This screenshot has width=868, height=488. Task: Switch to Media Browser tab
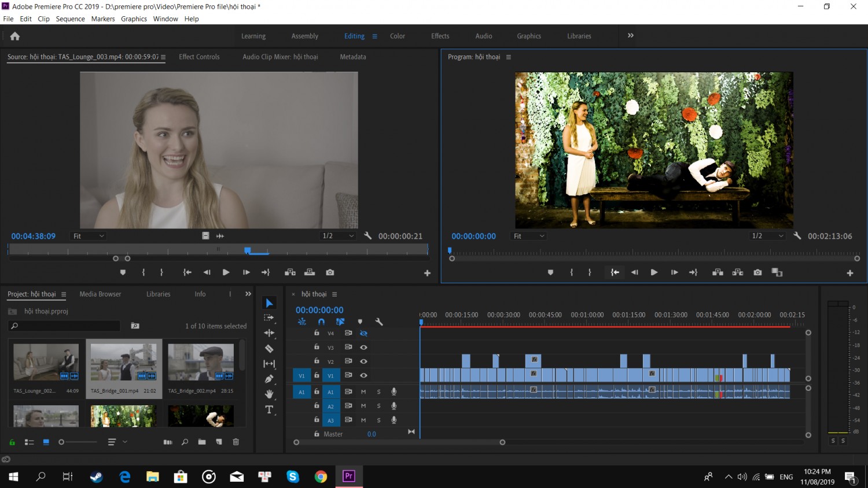(100, 294)
